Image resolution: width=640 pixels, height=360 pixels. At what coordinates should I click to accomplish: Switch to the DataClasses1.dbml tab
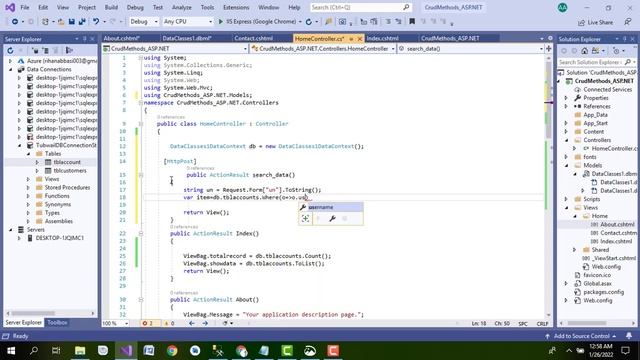point(187,38)
